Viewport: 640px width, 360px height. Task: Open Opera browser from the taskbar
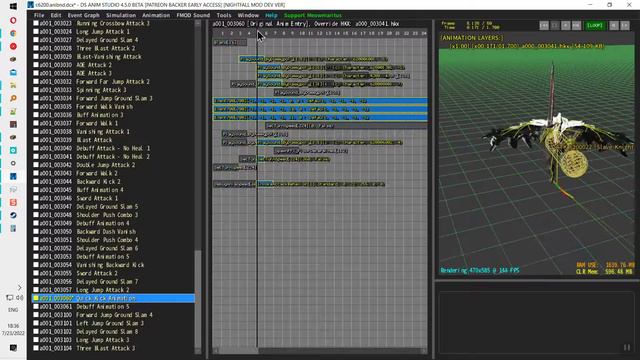(13, 20)
